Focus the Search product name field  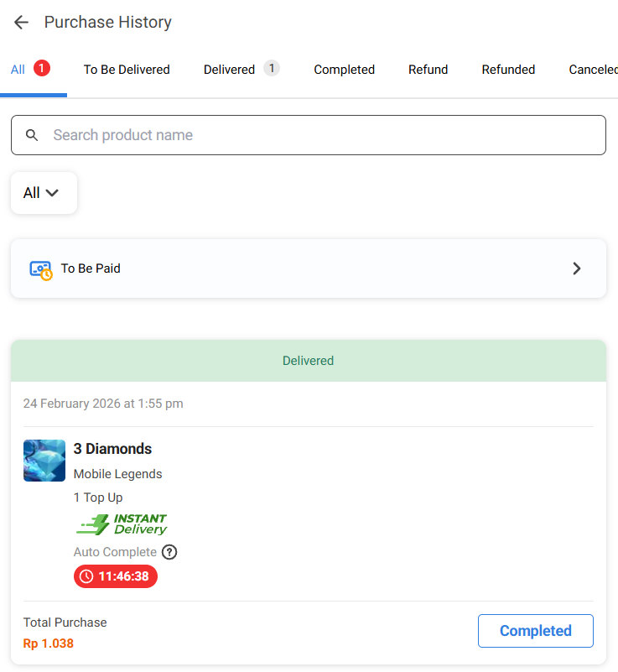point(319,135)
